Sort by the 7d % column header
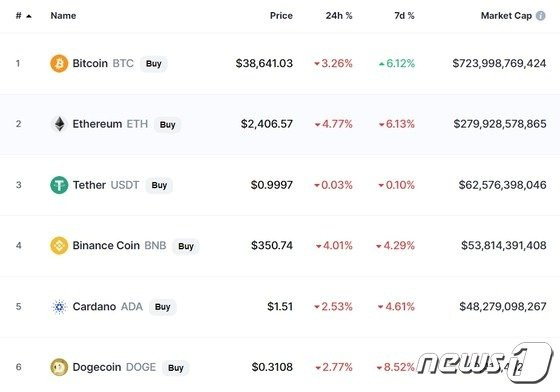Image resolution: width=560 pixels, height=392 pixels. click(x=404, y=16)
